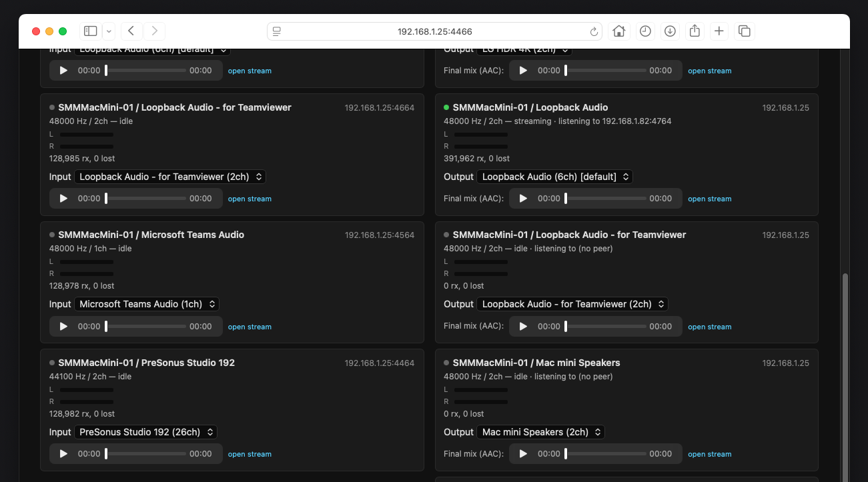868x482 pixels.
Task: Play the Mac mini Speakers final mix
Action: click(523, 453)
